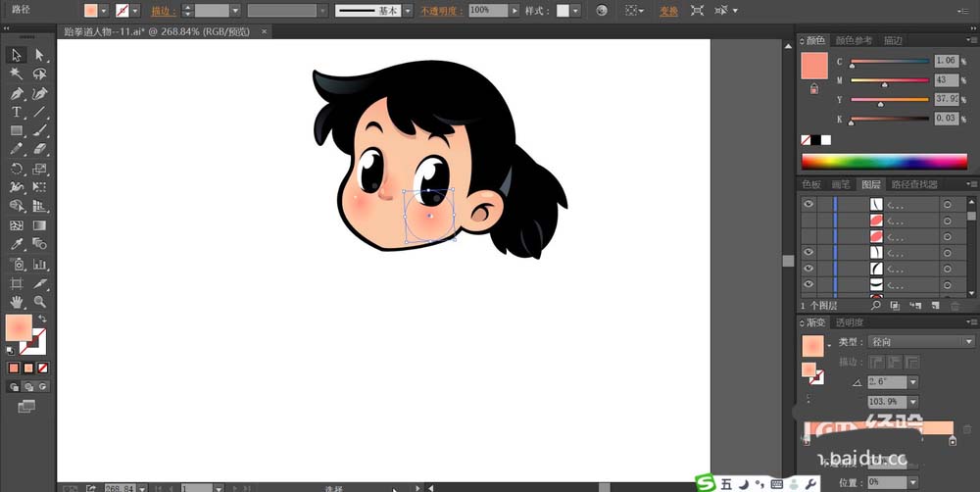Open the 样式 graphic style dropdown
Screen dimensions: 980x492
tap(575, 11)
